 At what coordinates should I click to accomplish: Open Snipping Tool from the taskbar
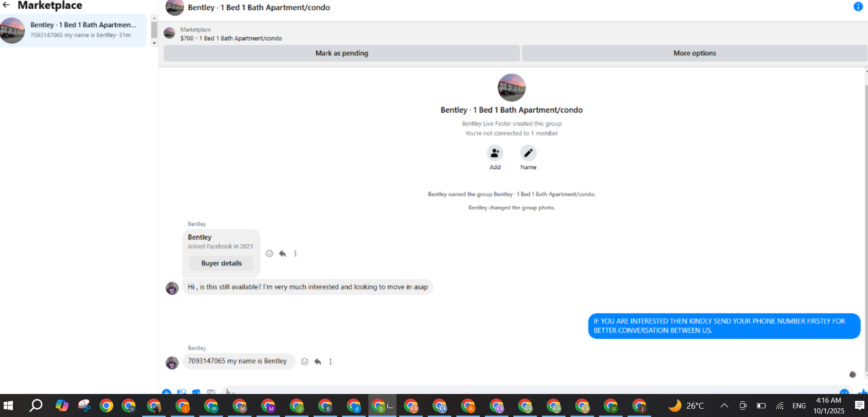tap(84, 405)
